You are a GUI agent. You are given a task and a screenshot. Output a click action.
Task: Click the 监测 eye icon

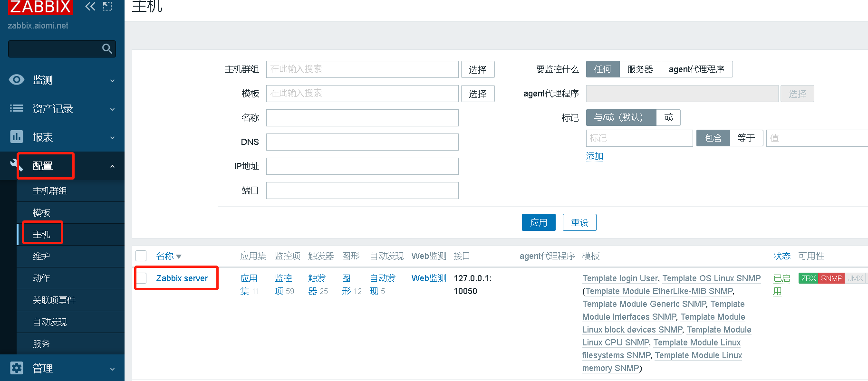17,80
